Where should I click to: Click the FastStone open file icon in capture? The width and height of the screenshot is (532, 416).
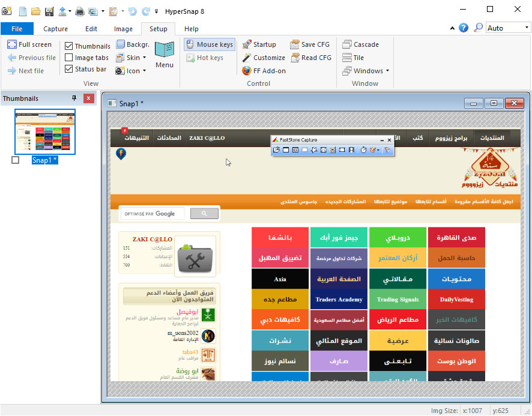tap(277, 149)
